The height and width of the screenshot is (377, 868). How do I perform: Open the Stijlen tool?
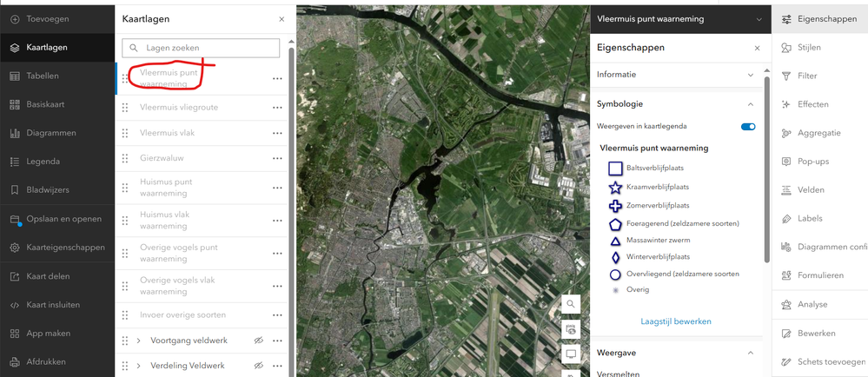coord(820,48)
